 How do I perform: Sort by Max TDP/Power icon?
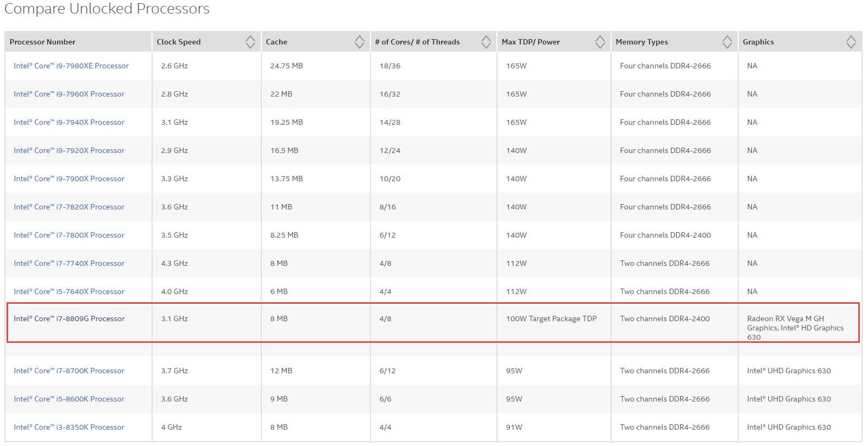pos(600,42)
